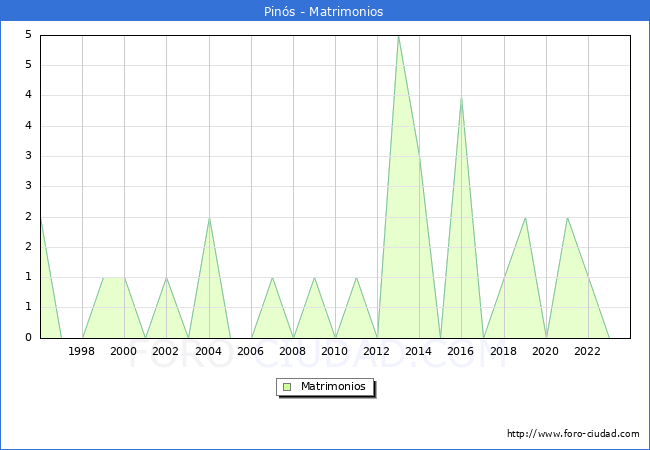The width and height of the screenshot is (650, 450).
Task: Click the 2010 x-axis label
Action: 334,351
